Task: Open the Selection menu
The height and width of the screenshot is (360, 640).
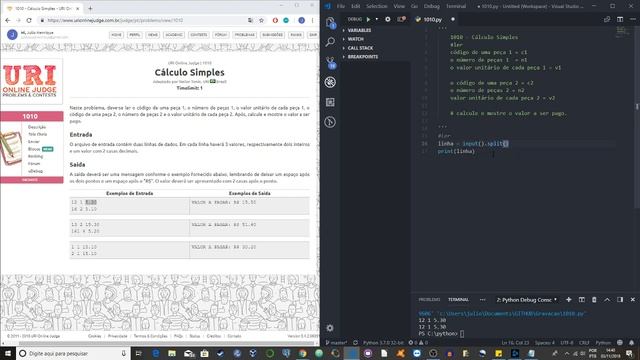Action: tap(376, 6)
